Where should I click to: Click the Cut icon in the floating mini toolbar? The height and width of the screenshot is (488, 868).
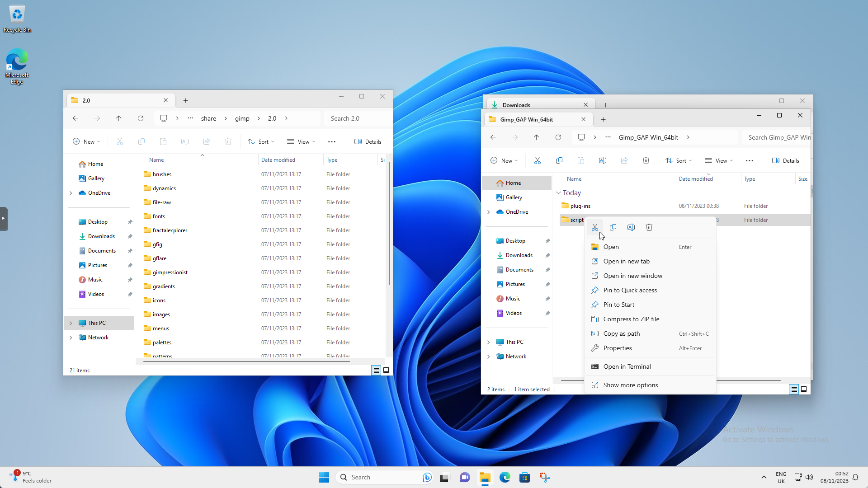point(595,227)
